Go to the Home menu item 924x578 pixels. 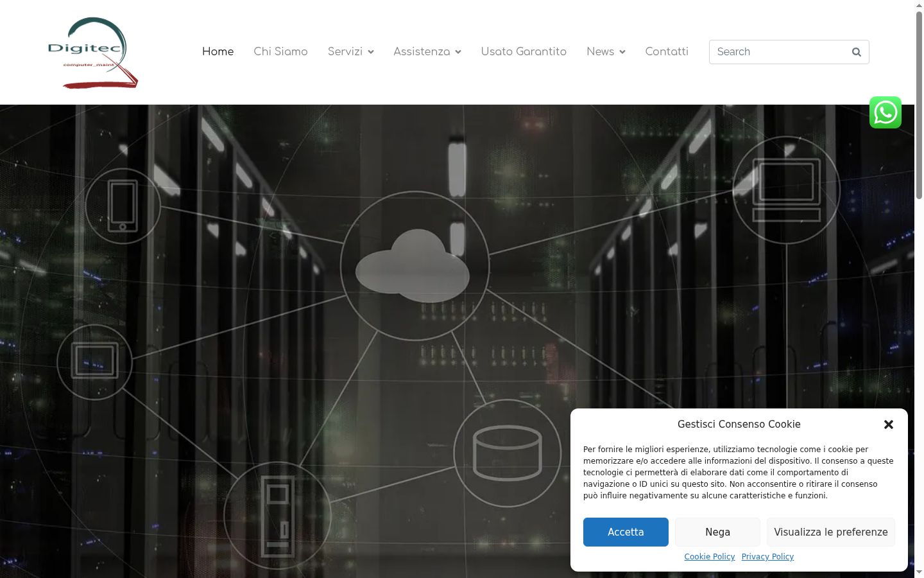[x=218, y=51]
